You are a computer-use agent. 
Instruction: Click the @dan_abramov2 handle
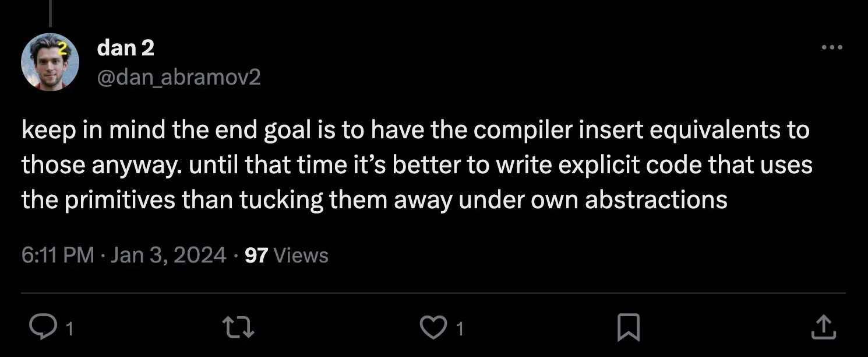coord(179,77)
